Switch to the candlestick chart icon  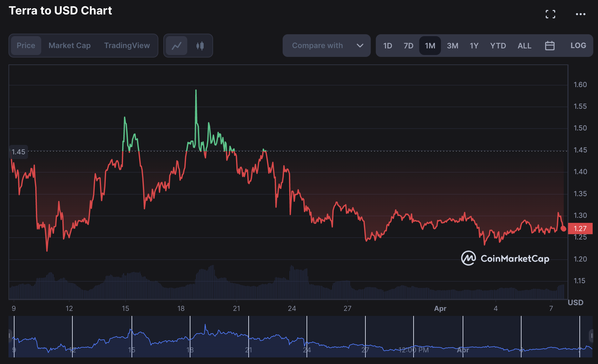(200, 46)
